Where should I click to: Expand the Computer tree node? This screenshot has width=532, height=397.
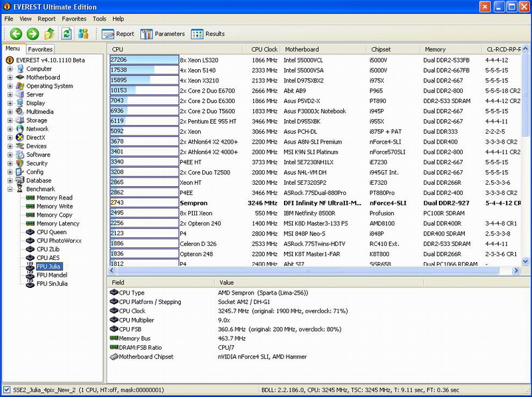pos(10,68)
